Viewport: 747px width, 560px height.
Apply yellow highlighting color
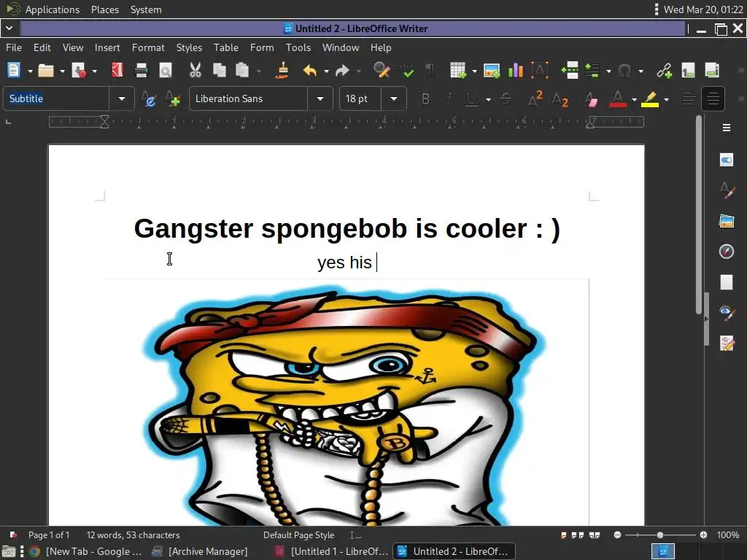click(x=650, y=99)
